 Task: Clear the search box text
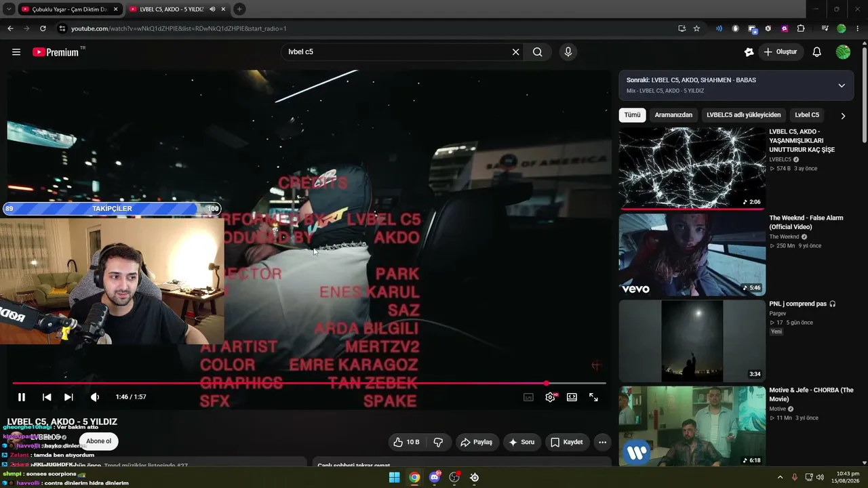(515, 52)
